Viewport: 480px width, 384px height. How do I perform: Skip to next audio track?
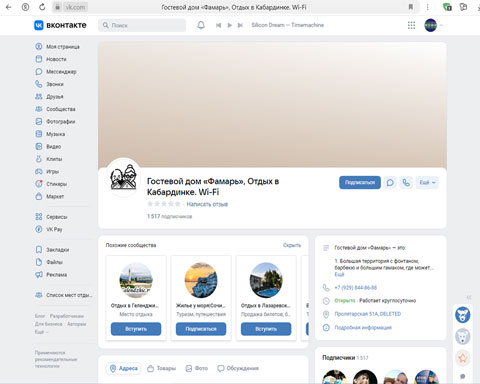[240, 25]
